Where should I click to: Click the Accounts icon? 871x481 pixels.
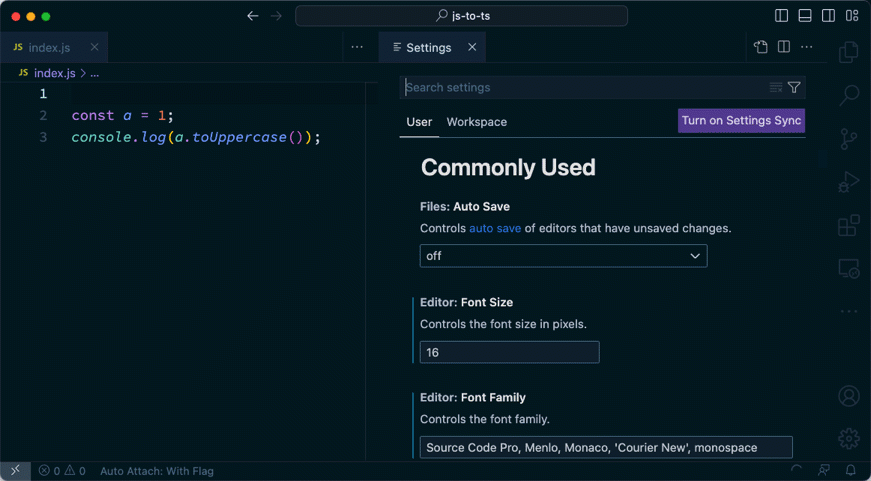849,396
